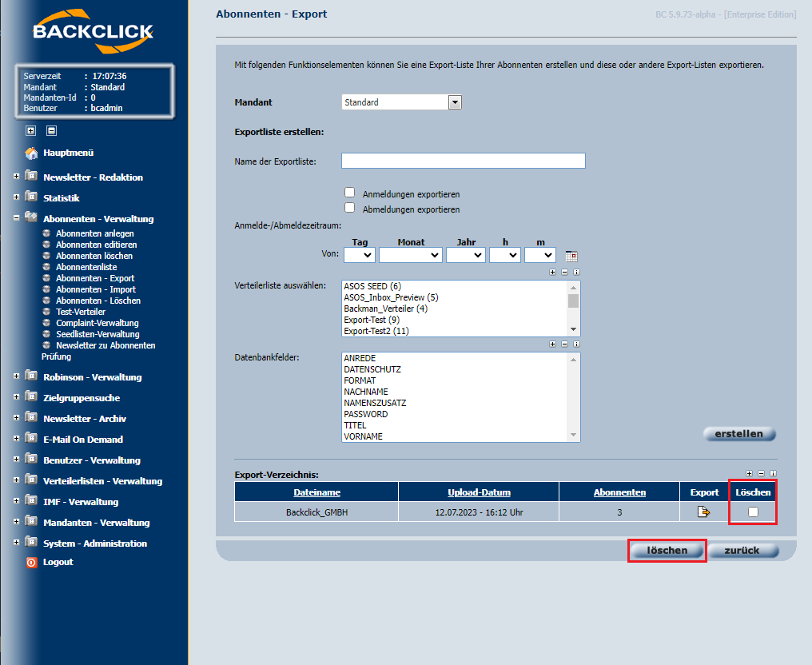The height and width of the screenshot is (665, 812).
Task: Click info icon above Verteilerliste
Action: (576, 272)
